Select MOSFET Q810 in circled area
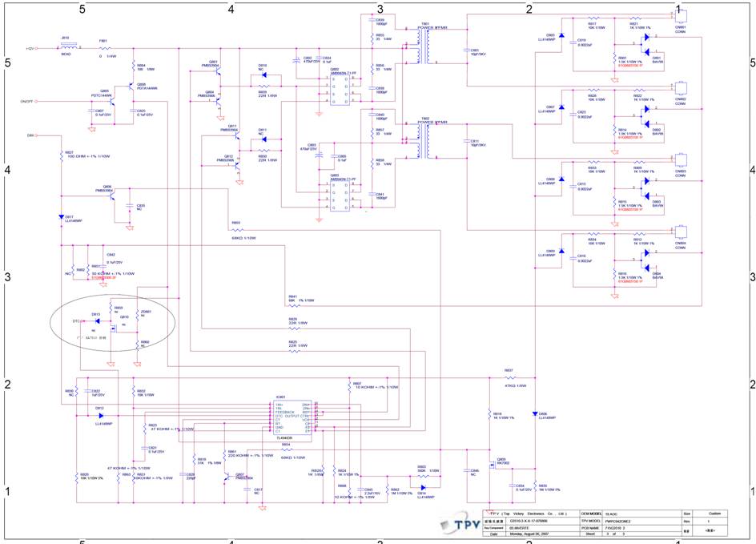Viewport: 756px width, 544px height. 115,329
